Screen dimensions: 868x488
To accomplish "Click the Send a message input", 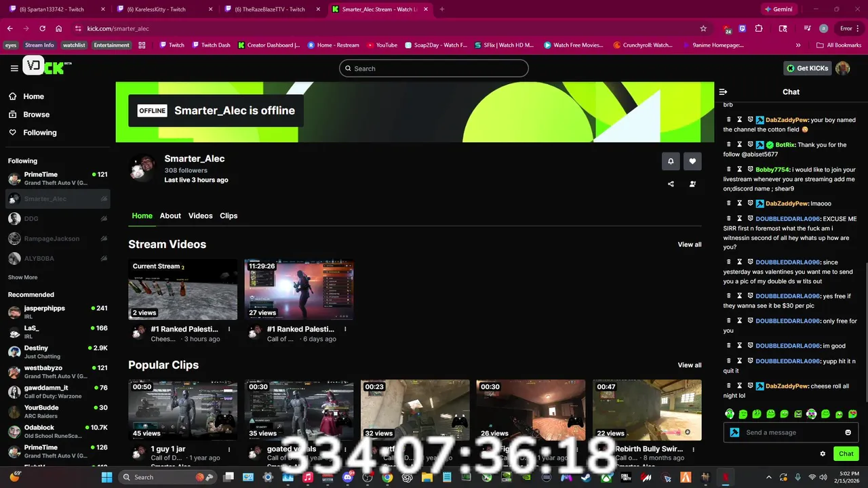I will click(x=790, y=432).
